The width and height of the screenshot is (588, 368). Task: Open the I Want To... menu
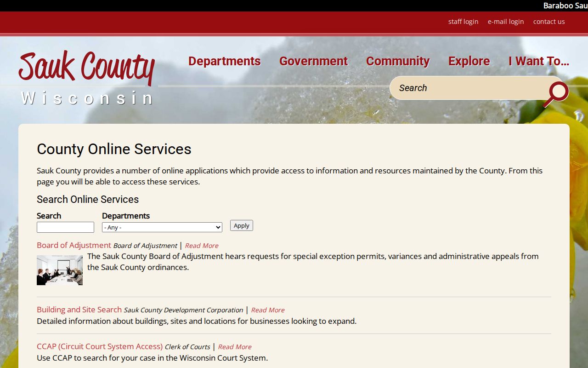coord(539,61)
